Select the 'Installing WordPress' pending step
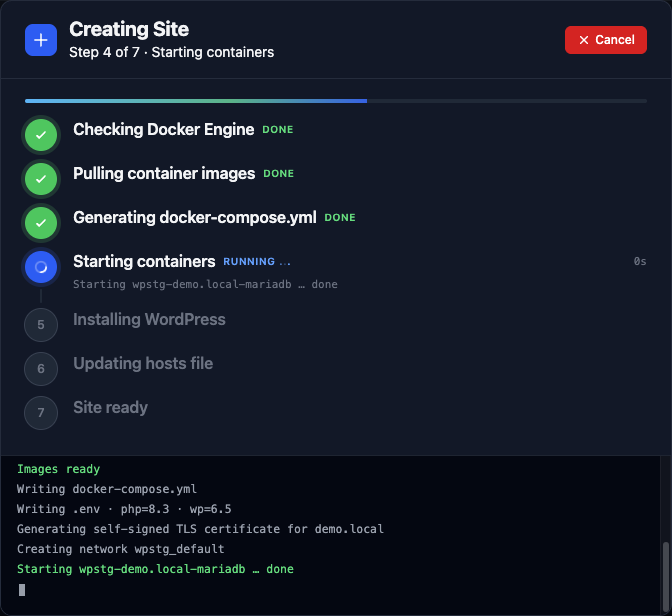 coord(149,319)
